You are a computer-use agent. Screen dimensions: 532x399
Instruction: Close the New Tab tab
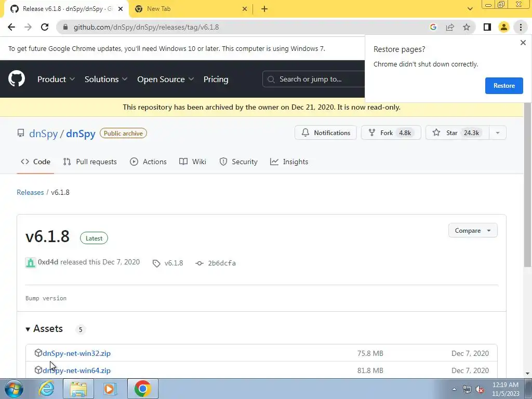pyautogui.click(x=245, y=9)
